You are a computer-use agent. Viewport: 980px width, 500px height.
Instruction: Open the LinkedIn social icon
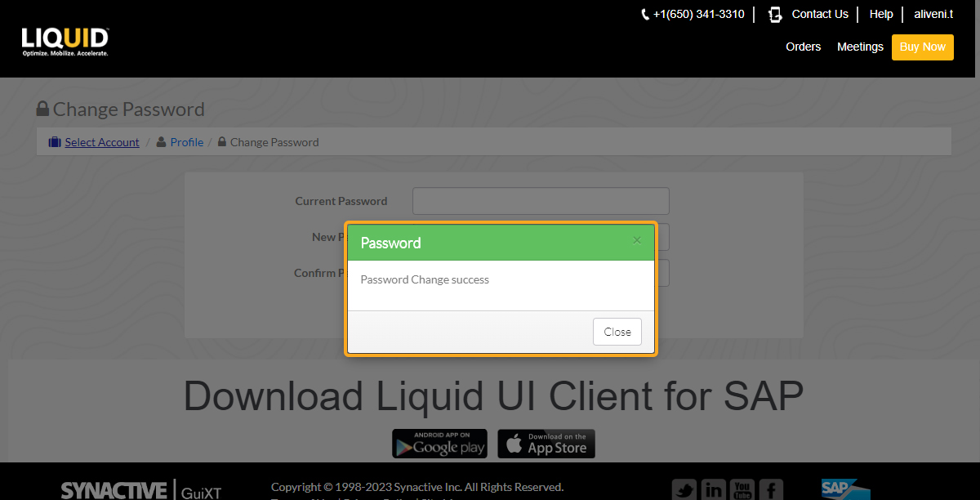click(x=713, y=490)
